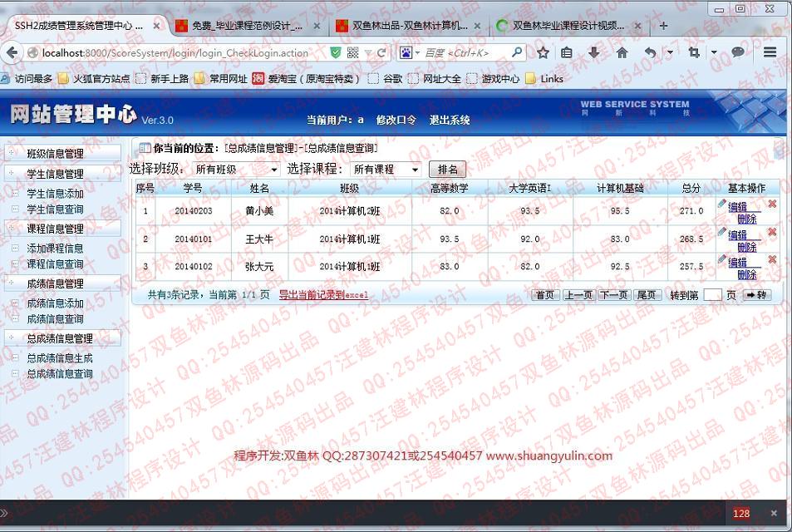The height and width of the screenshot is (532, 792).
Task: Open the 选择课程 所有课程 dropdown
Action: [385, 170]
